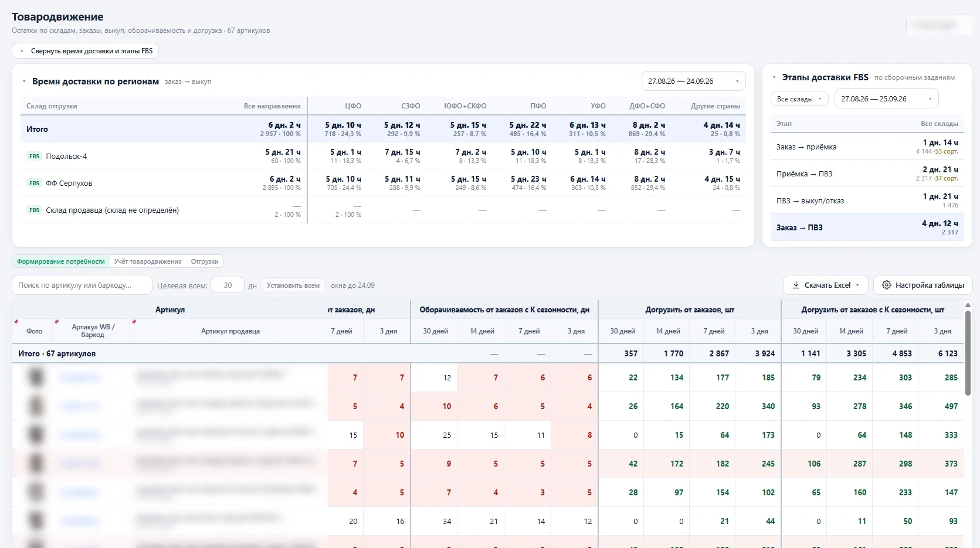Image resolution: width=980 pixels, height=548 pixels.
Task: Click the Скачать Excel button label
Action: (827, 285)
